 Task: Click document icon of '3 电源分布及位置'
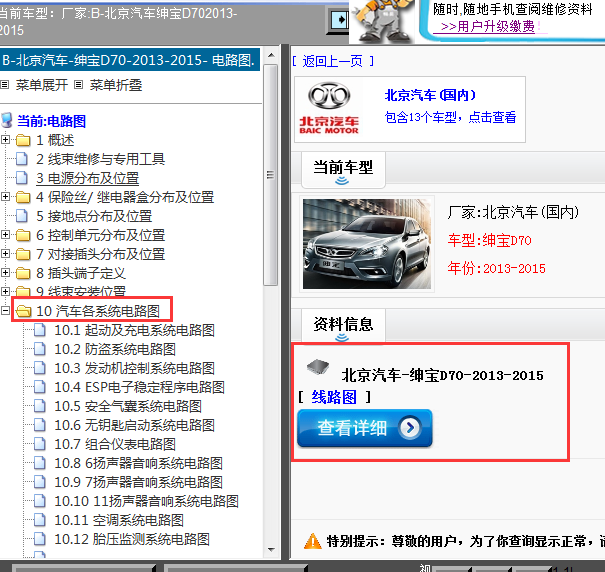(22, 178)
